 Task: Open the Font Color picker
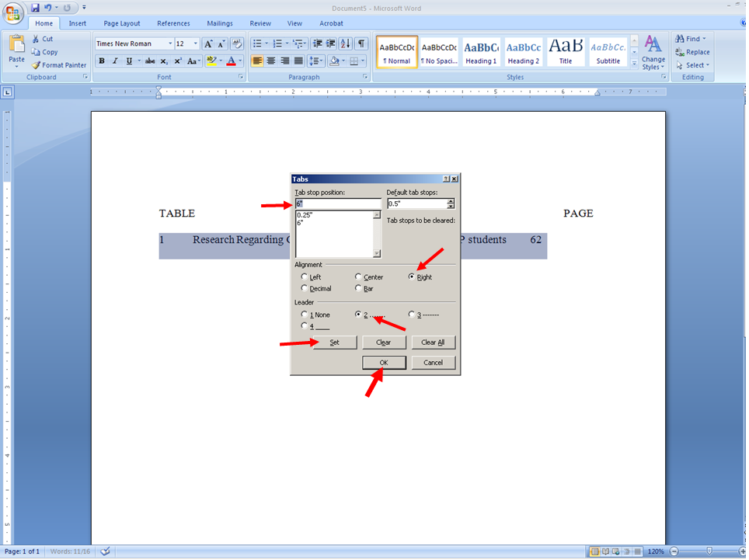pos(232,61)
